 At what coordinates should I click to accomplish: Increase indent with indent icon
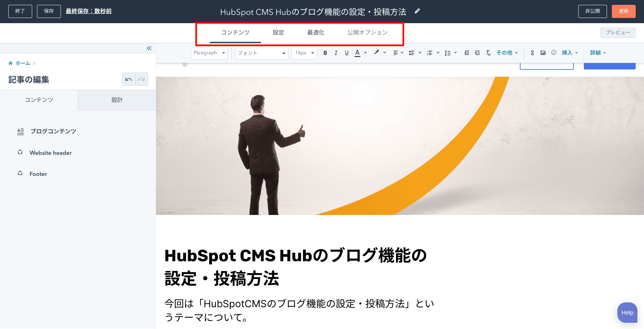pyautogui.click(x=477, y=53)
